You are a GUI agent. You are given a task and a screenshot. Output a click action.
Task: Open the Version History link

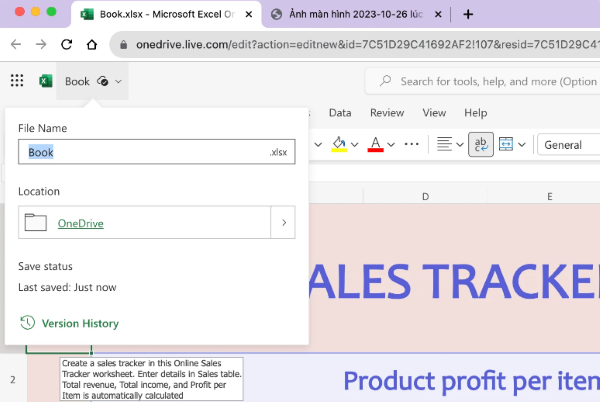point(80,323)
